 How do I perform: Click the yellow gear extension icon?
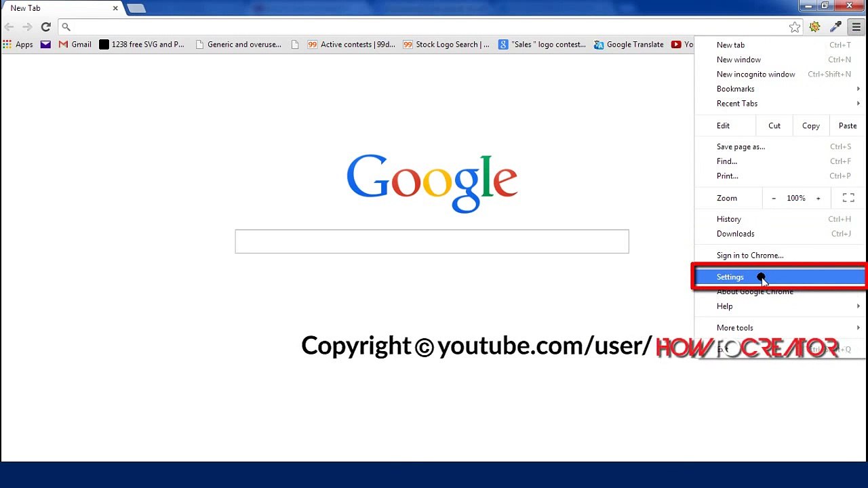click(815, 27)
